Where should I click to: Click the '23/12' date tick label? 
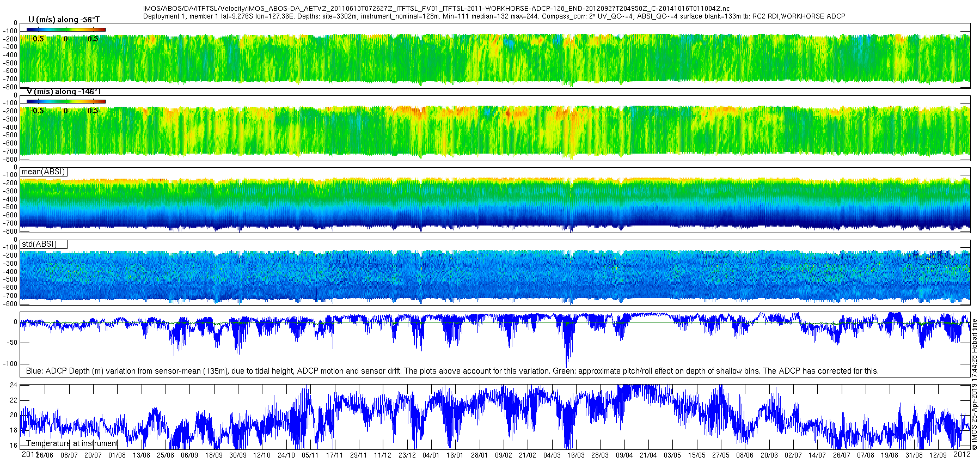click(407, 455)
